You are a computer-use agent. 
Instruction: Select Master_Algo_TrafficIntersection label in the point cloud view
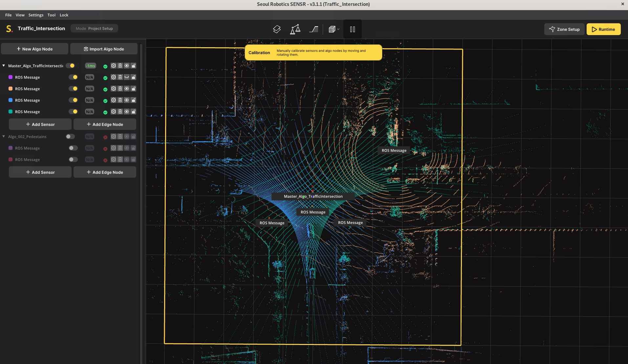313,196
